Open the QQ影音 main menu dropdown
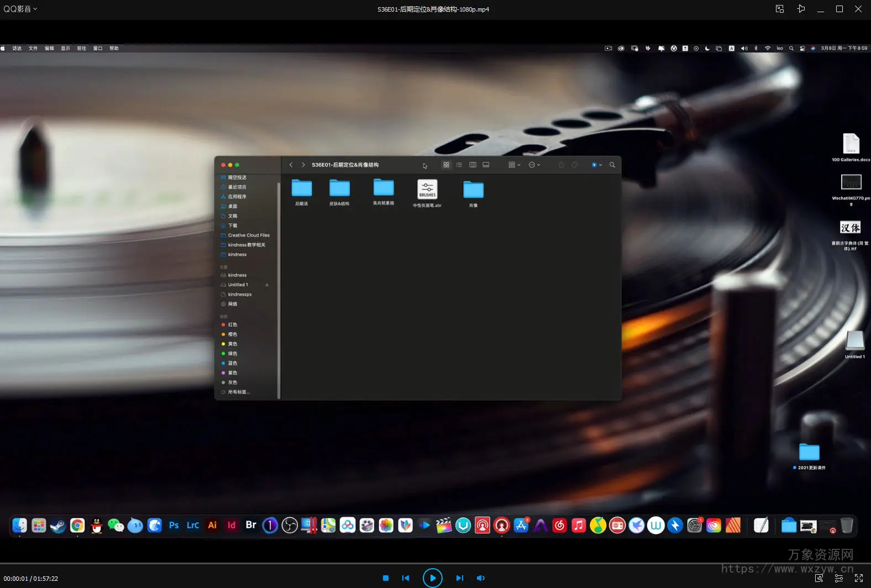 (20, 9)
